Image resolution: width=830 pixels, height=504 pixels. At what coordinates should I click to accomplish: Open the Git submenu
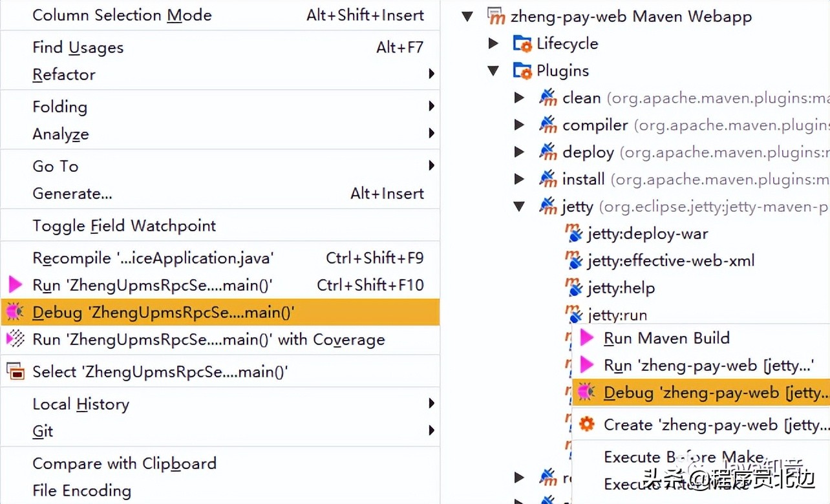click(x=41, y=431)
